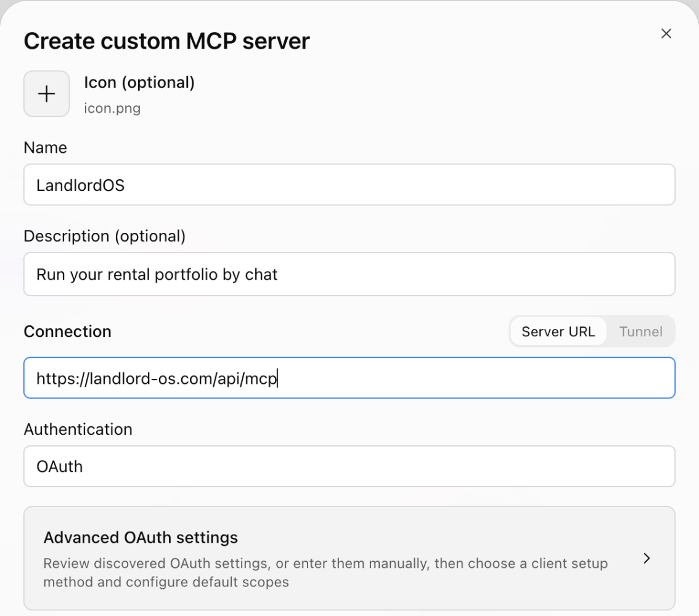Add an icon with the plus button
The image size is (699, 616).
click(46, 94)
